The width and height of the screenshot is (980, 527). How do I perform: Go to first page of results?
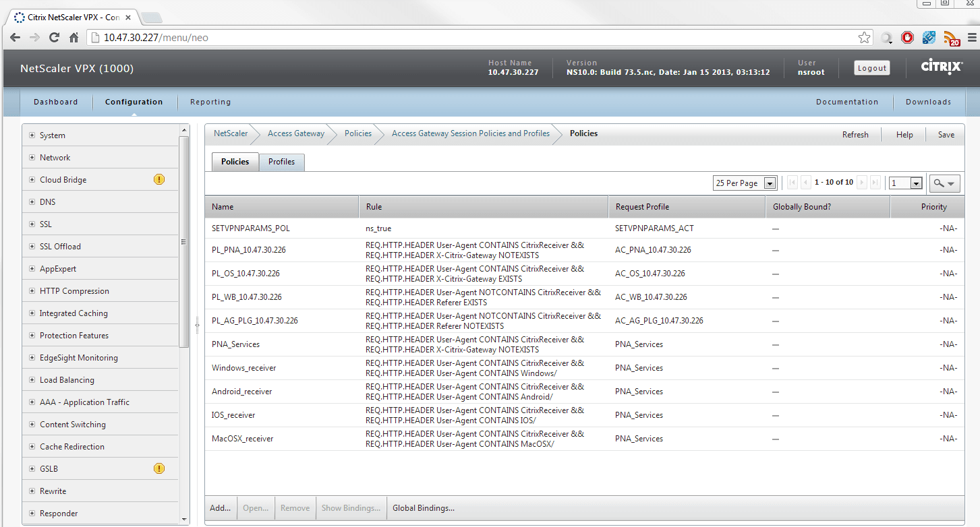(792, 183)
